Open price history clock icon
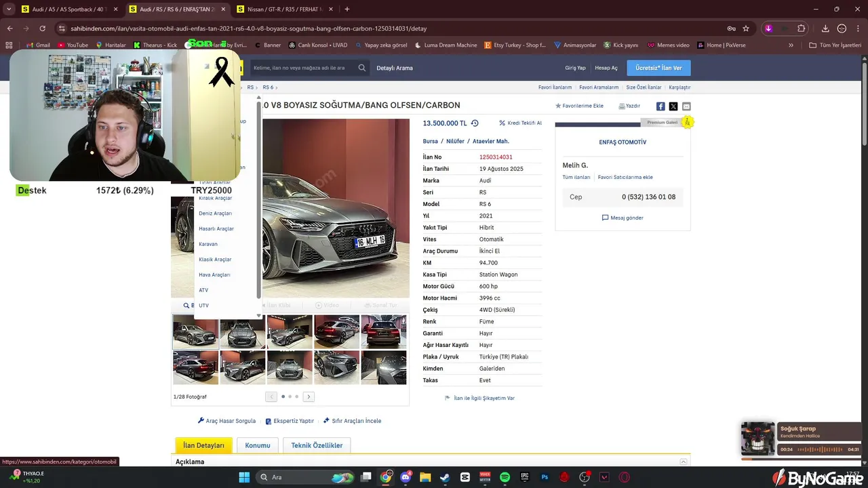 pyautogui.click(x=475, y=123)
